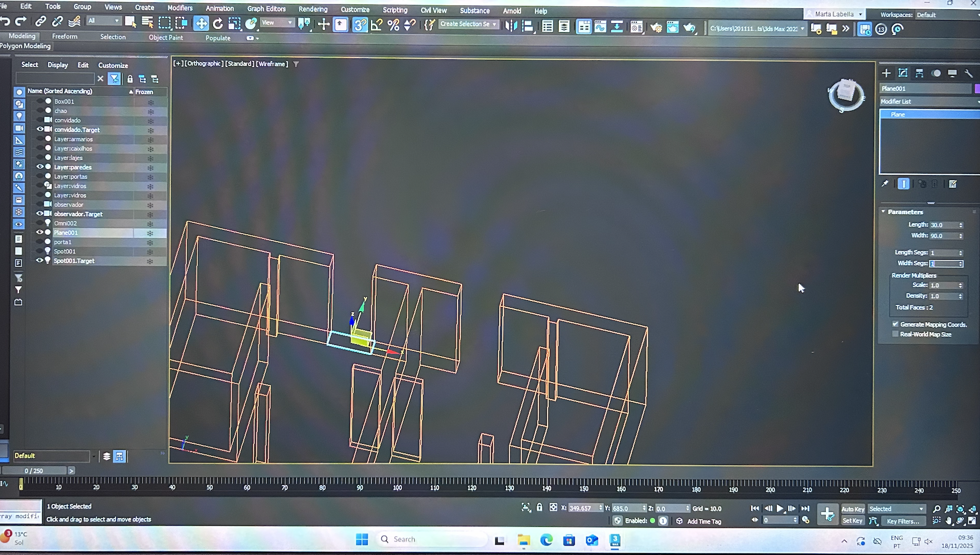Click the Auto Key button
Image resolution: width=980 pixels, height=555 pixels.
[852, 509]
